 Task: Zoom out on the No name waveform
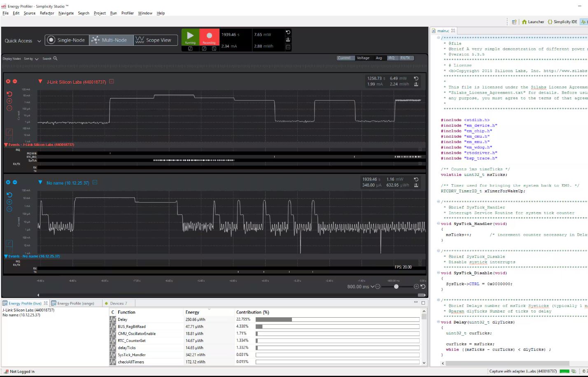click(x=9, y=209)
